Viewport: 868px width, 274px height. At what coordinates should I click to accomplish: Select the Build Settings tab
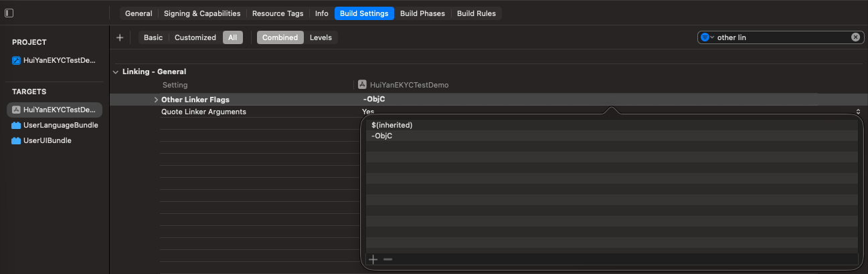click(364, 13)
